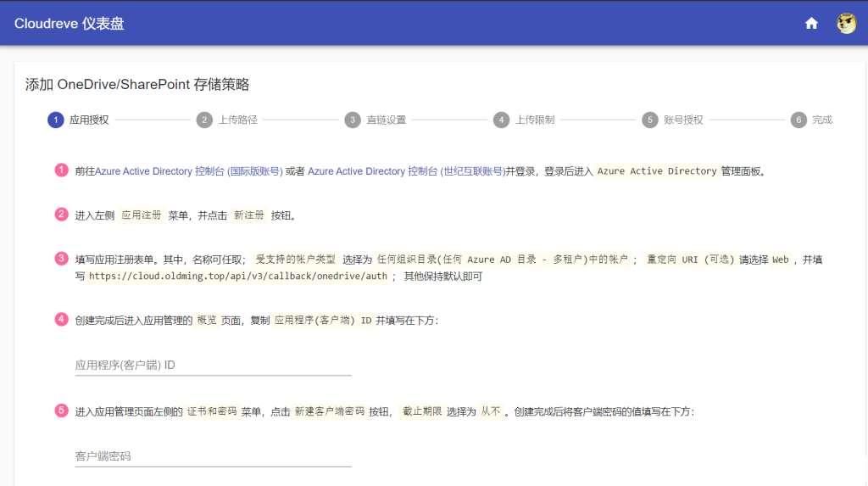The width and height of the screenshot is (868, 486).
Task: Click the Cloudreve 仪表盘 title
Action: click(x=75, y=23)
